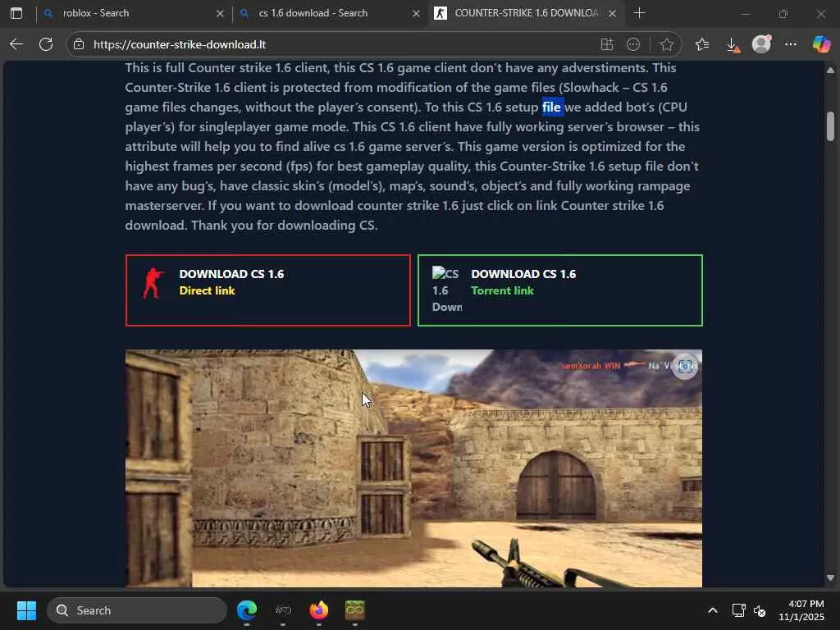840x630 pixels.
Task: Click the feedback smiley icon in address bar
Action: point(633,44)
